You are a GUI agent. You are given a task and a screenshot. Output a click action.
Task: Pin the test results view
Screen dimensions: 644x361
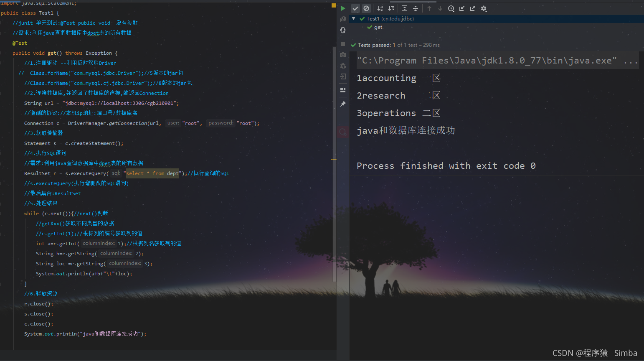(x=342, y=104)
